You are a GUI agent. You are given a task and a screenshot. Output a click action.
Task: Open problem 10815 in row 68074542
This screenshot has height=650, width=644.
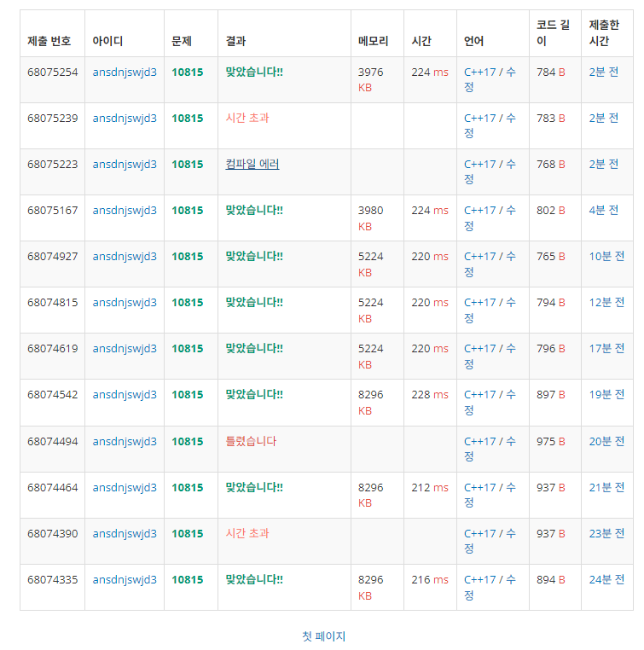tap(188, 394)
